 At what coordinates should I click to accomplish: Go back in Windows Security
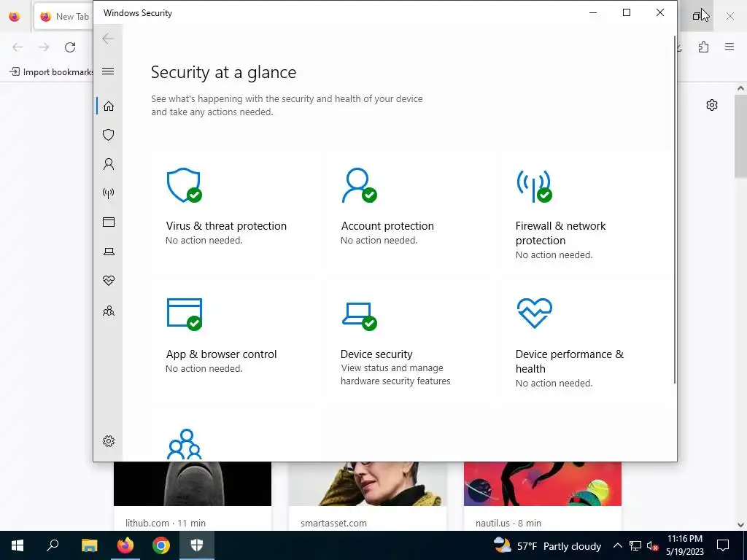(108, 39)
